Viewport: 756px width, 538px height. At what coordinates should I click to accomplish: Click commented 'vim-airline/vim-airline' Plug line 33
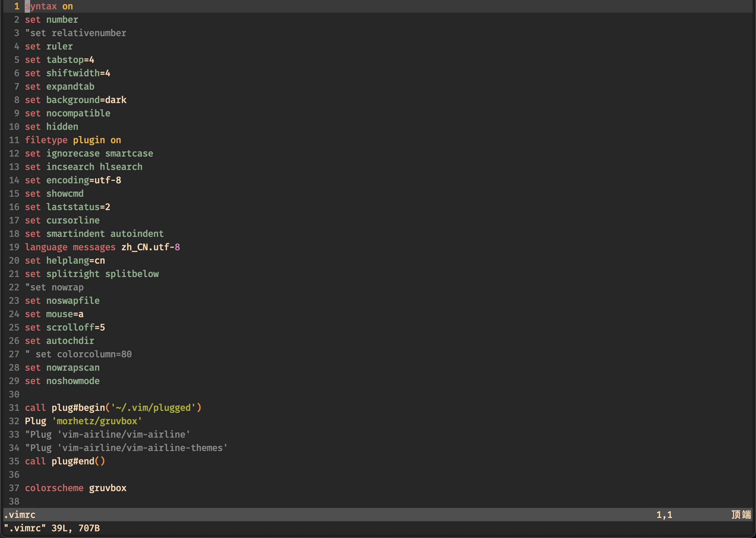point(108,435)
